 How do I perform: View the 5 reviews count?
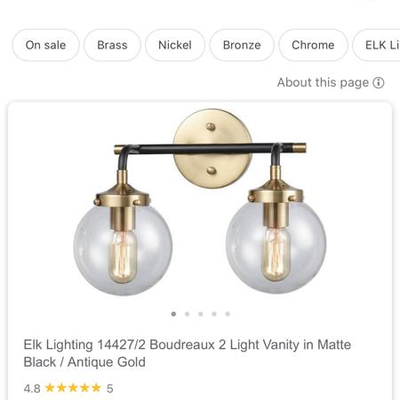click(110, 388)
